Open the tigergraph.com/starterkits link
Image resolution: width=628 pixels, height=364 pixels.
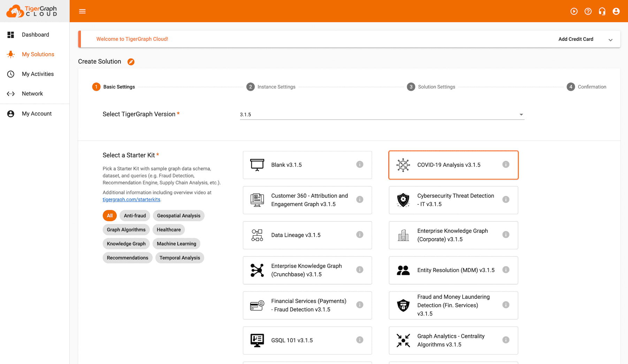(131, 200)
